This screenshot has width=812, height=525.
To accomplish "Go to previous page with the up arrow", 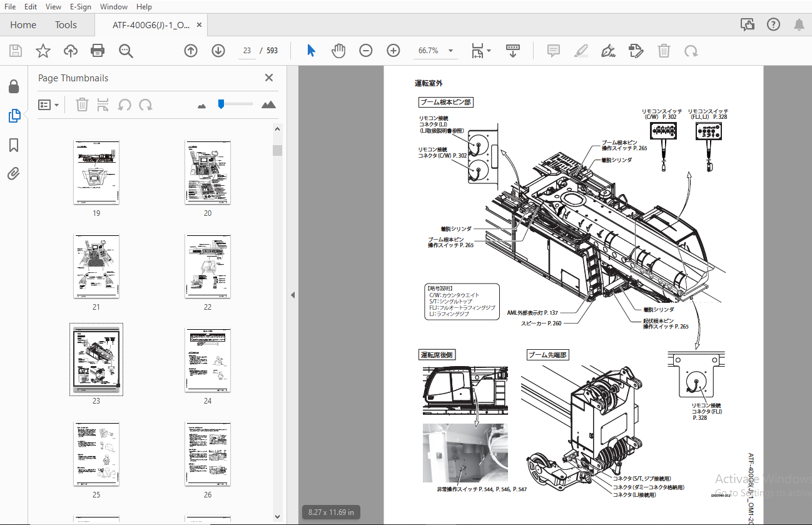I will point(191,51).
